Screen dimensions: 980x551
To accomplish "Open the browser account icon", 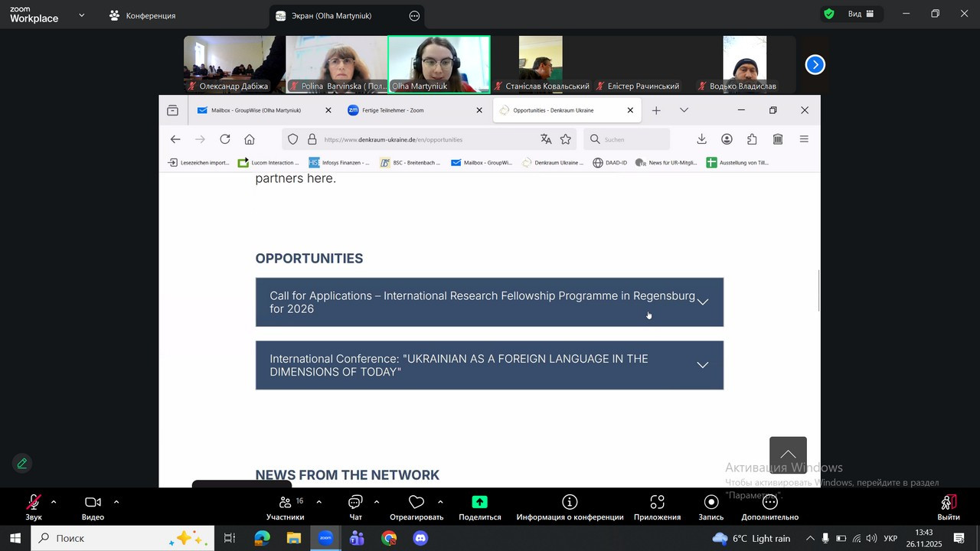I will [x=727, y=139].
